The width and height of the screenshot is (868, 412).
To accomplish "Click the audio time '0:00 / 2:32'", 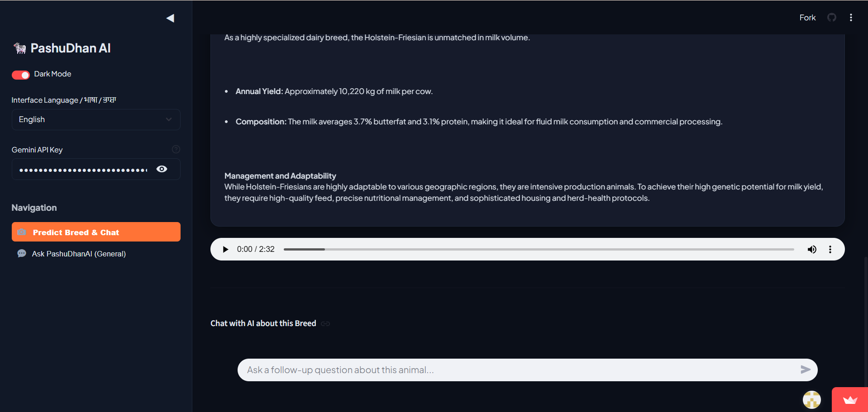I will pos(256,249).
